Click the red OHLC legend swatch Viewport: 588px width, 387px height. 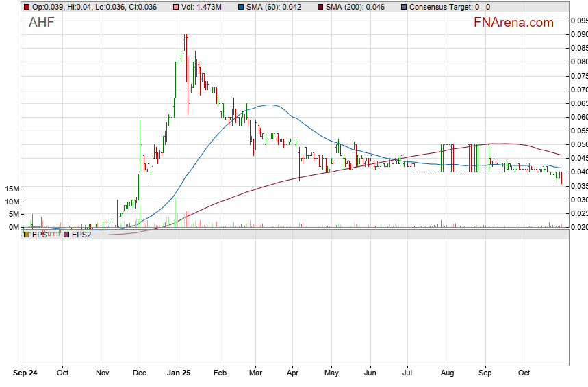pos(27,7)
